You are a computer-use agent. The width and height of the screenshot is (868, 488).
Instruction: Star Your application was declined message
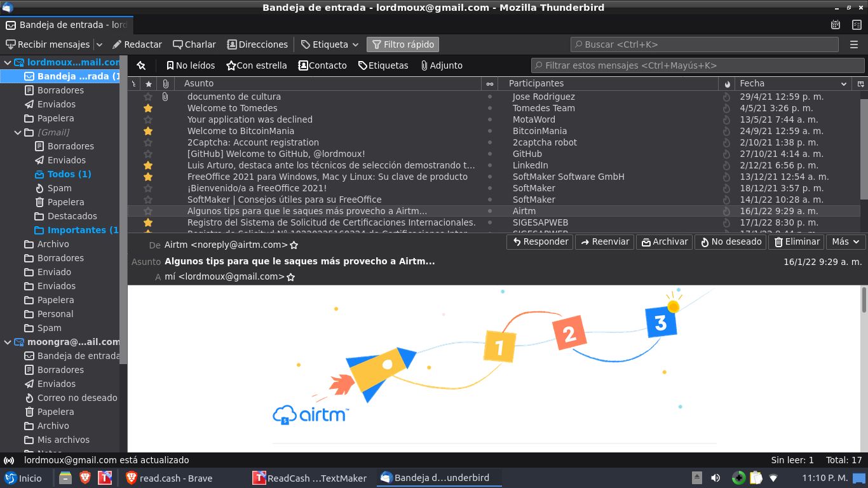(148, 119)
